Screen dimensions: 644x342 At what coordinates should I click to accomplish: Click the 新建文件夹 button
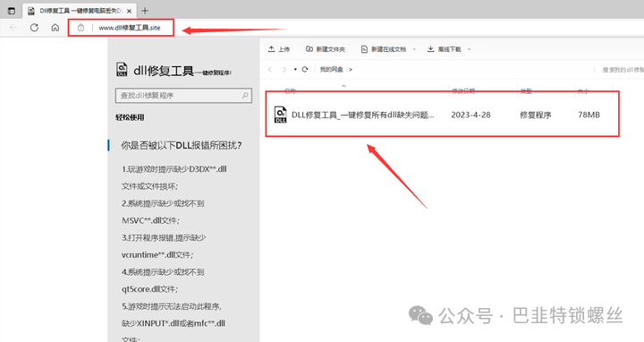[326, 49]
